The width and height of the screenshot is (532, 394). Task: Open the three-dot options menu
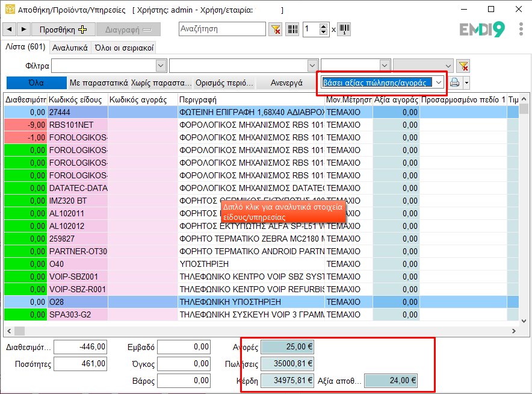pyautogui.click(x=521, y=29)
